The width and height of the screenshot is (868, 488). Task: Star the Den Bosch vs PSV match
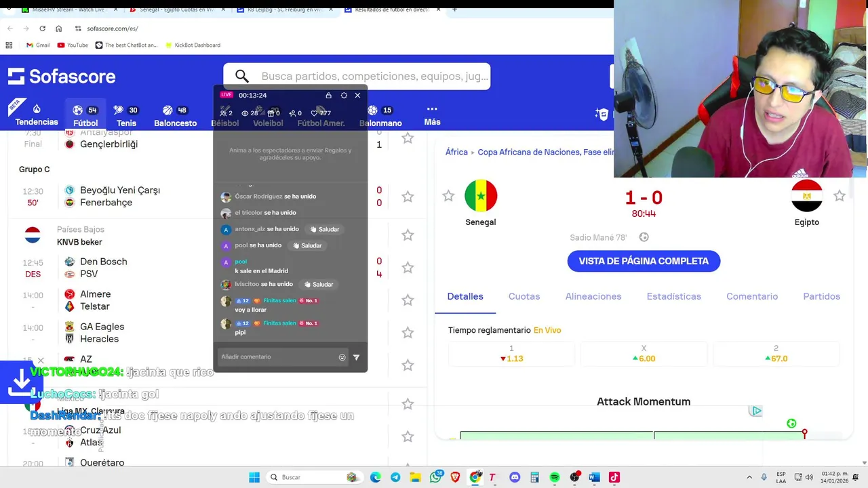pos(408,268)
